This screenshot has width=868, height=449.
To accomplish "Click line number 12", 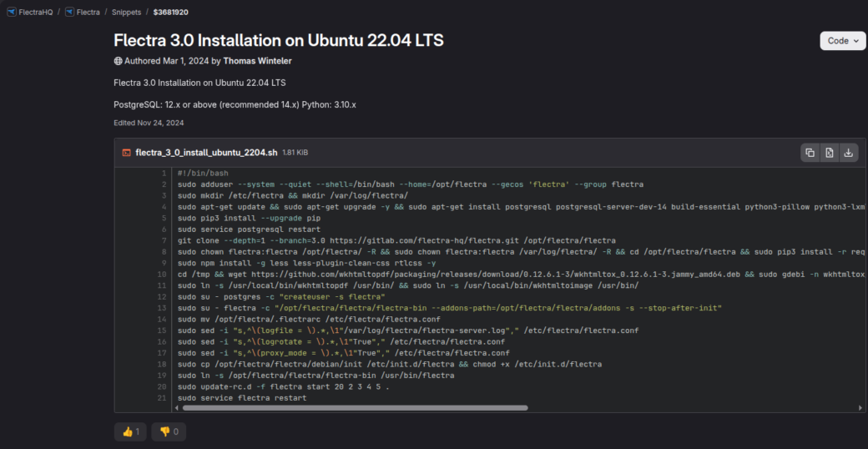I will pyautogui.click(x=162, y=297).
